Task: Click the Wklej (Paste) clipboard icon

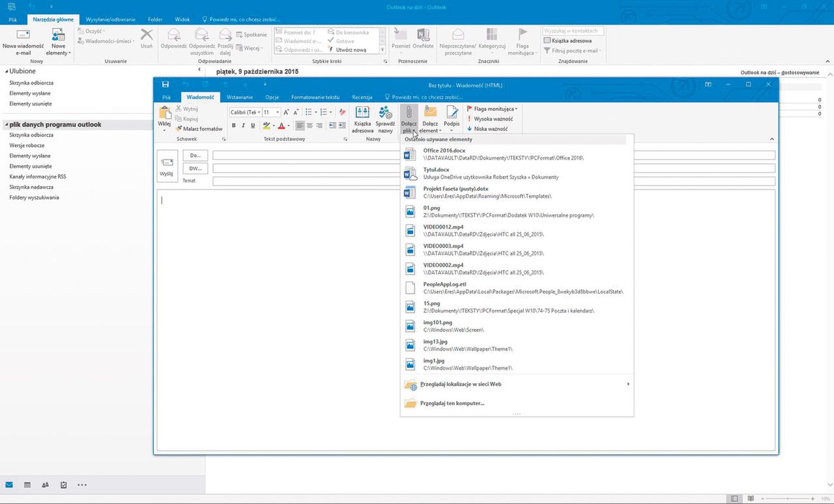Action: pyautogui.click(x=164, y=113)
